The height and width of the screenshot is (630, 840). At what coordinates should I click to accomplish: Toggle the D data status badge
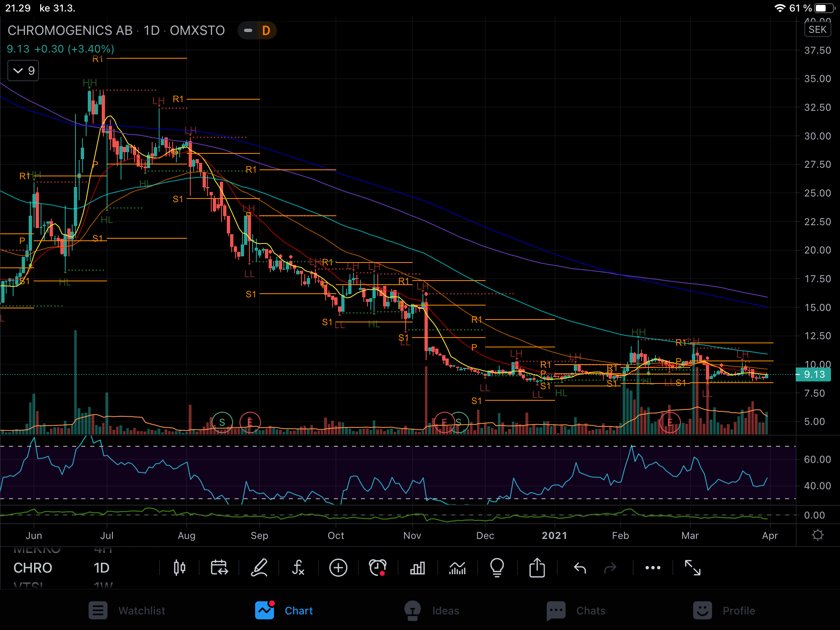[266, 31]
